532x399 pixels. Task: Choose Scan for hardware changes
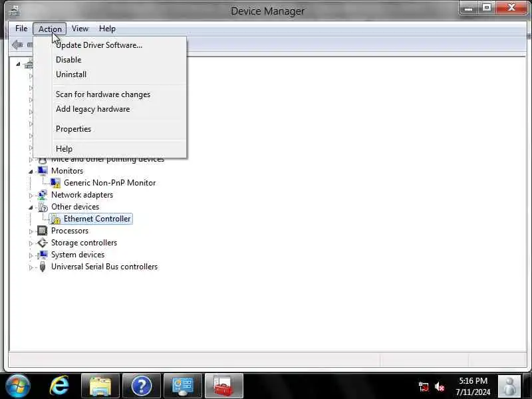tap(103, 94)
